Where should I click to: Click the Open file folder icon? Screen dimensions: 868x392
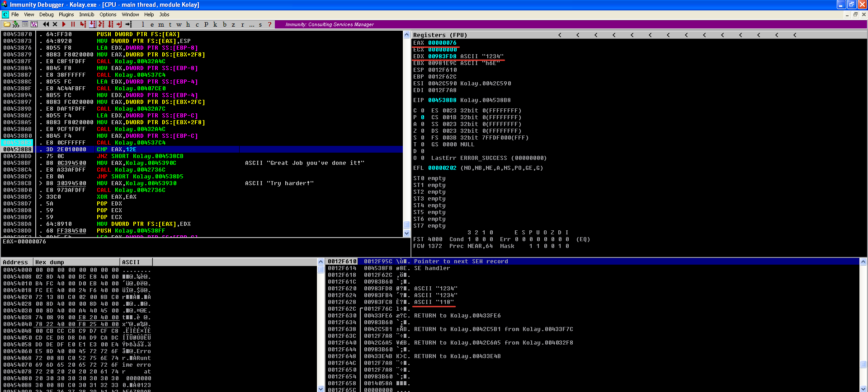point(7,24)
